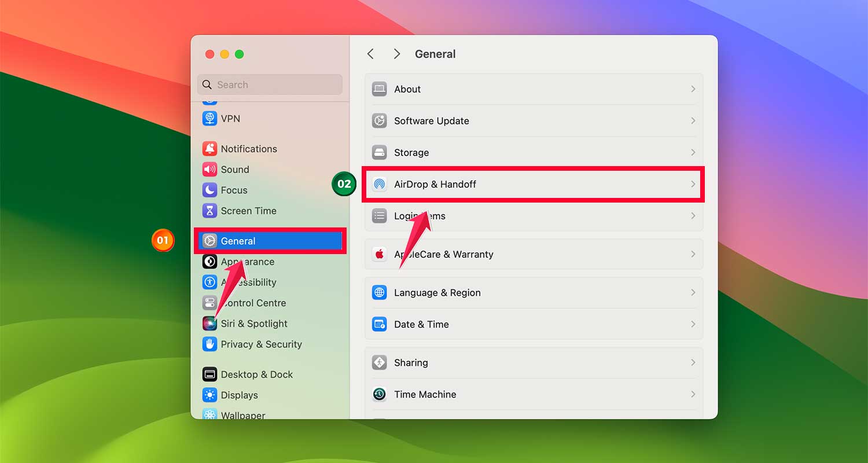Click the Privacy & Security hand icon

click(209, 344)
